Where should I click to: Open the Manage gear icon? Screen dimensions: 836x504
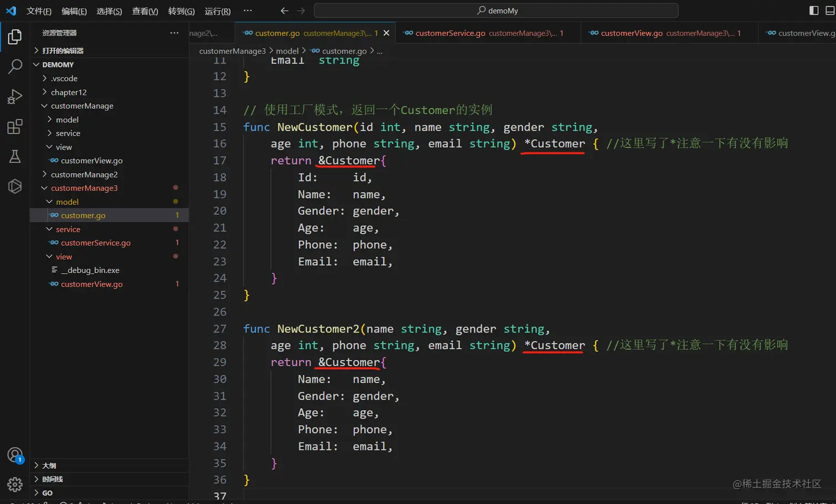click(x=15, y=485)
